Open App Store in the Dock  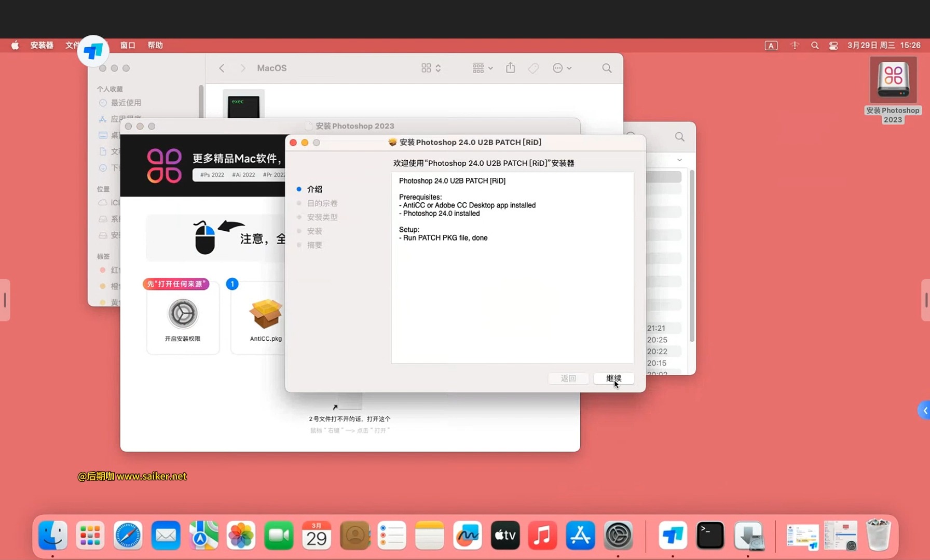point(580,536)
